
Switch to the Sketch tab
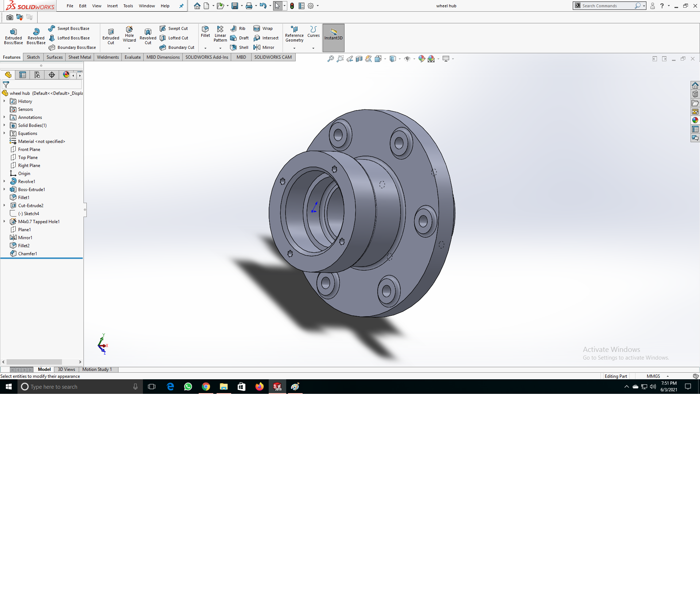(x=33, y=57)
